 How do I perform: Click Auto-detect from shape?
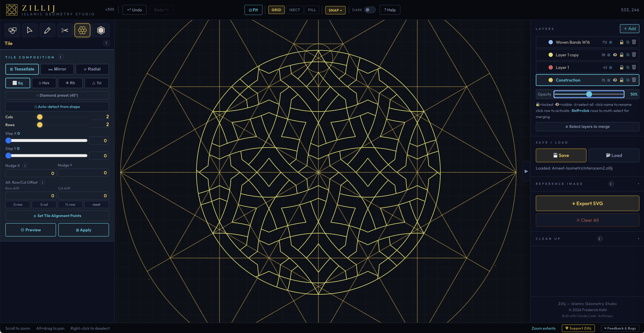coord(57,107)
